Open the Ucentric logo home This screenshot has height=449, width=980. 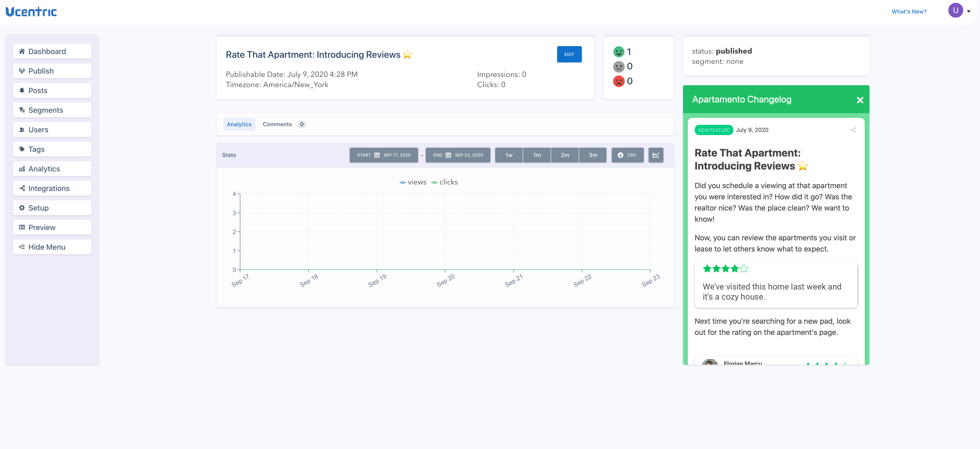click(31, 12)
